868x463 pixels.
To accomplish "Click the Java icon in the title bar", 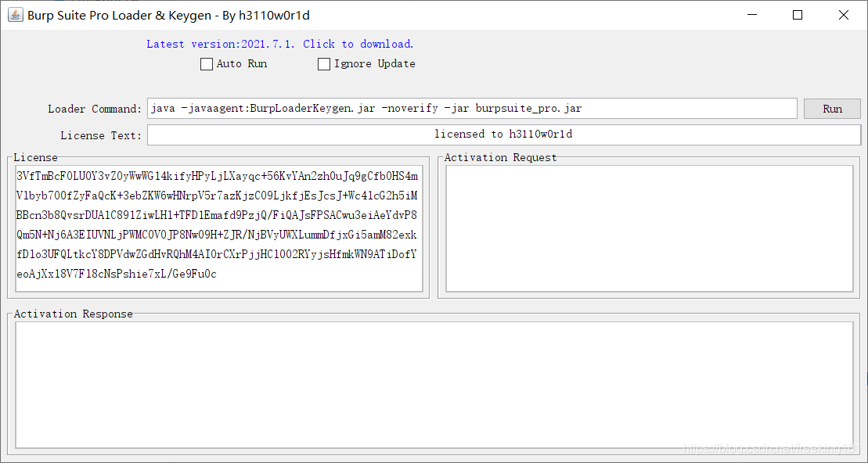I will [x=15, y=15].
